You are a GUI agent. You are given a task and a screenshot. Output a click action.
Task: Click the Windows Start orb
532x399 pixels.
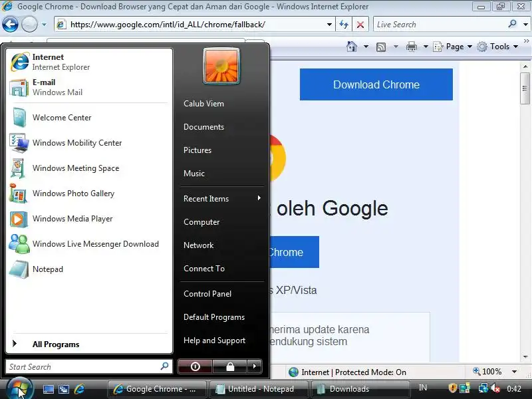click(x=19, y=388)
